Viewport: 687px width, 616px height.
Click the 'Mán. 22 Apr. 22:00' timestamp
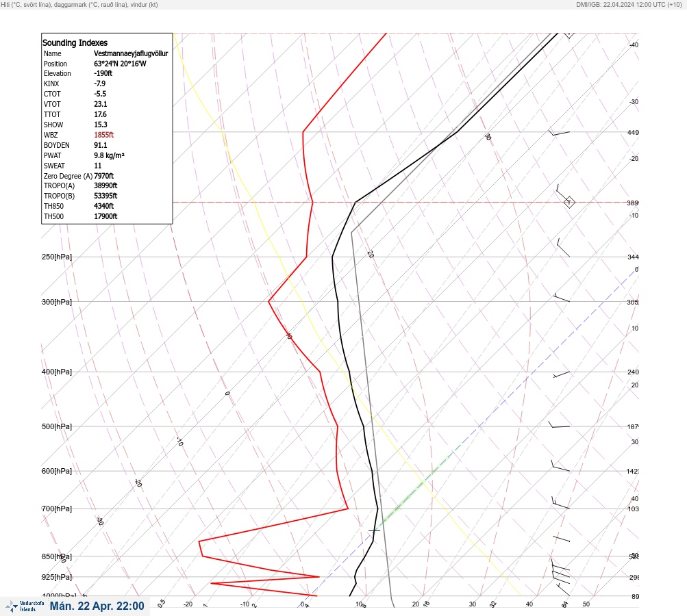pyautogui.click(x=97, y=606)
